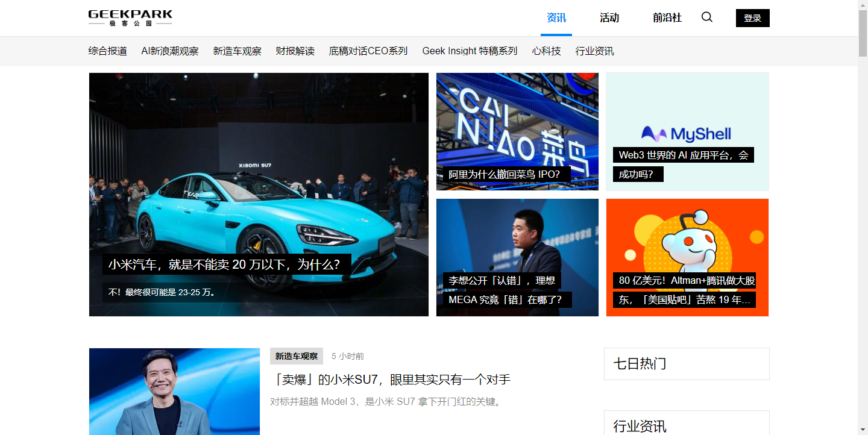Open 财报解读 category
Screen dimensions: 868x435
tap(295, 51)
